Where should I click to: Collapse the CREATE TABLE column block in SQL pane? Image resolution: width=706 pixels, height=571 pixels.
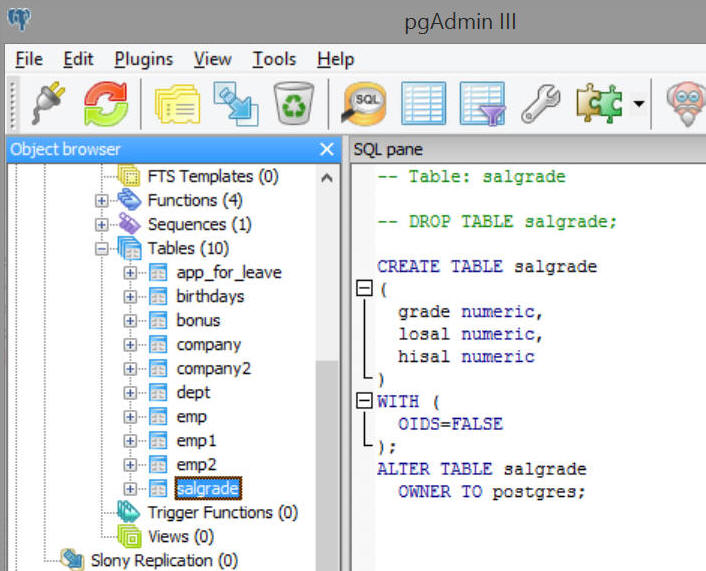364,289
